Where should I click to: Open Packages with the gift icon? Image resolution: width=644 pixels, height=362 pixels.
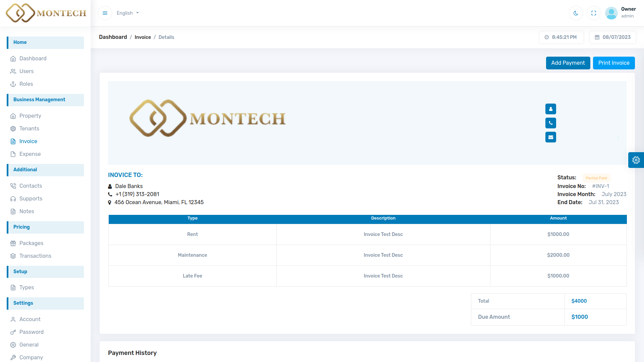click(31, 243)
